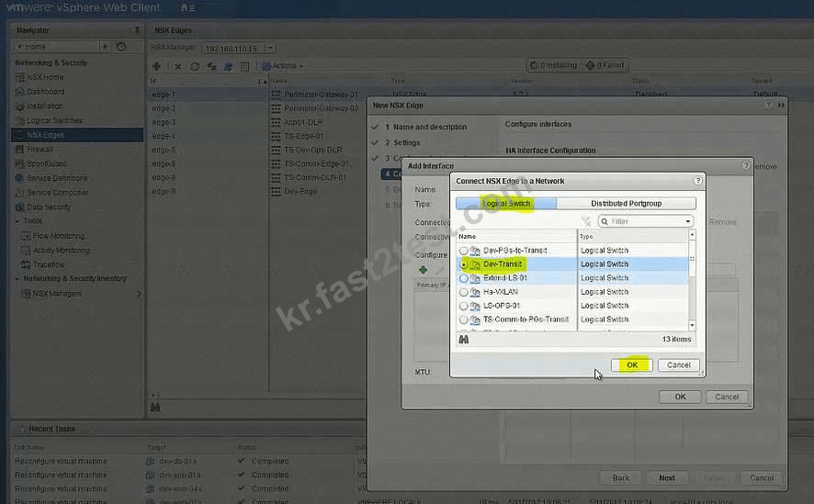Click the green add subnet plus icon
The width and height of the screenshot is (814, 504).
424,270
